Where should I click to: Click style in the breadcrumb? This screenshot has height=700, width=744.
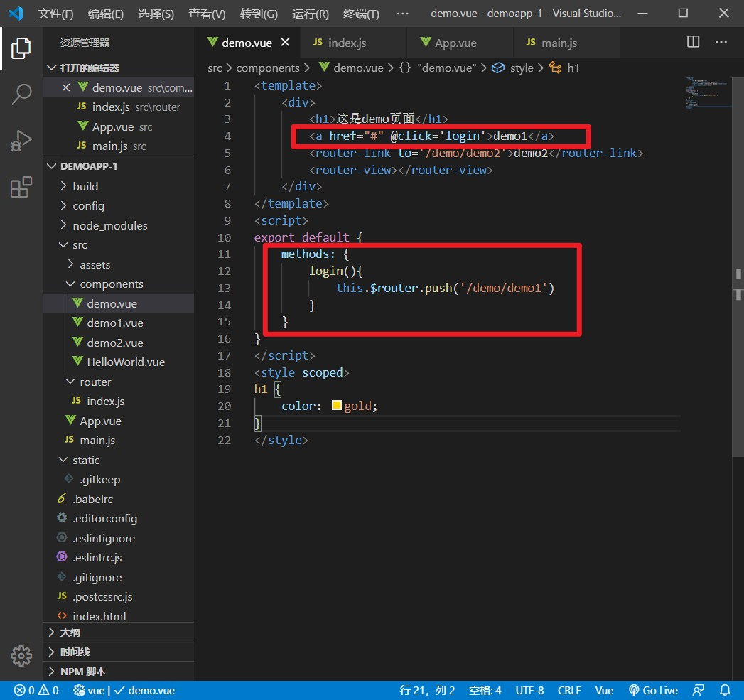click(x=522, y=68)
